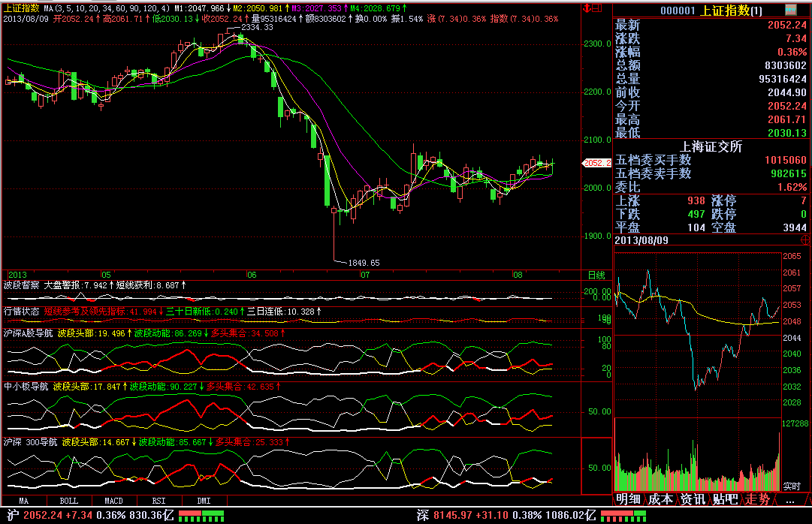Open the 明细 details tab
This screenshot has height=524, width=812.
[x=629, y=499]
